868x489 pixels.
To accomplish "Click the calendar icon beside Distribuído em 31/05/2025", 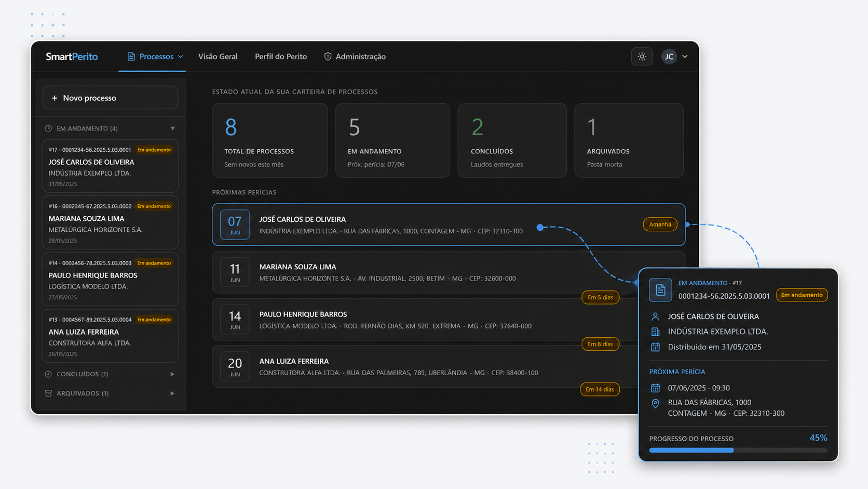I will 655,347.
